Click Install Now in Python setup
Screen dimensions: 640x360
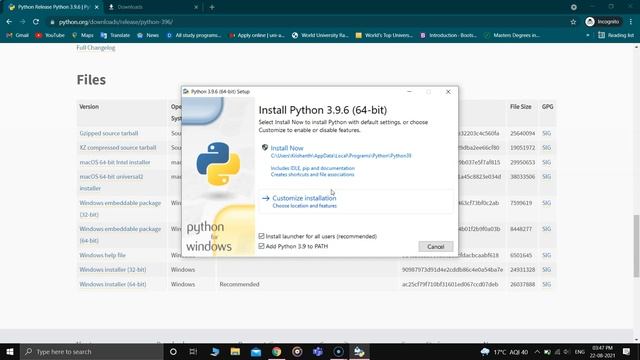coord(287,148)
